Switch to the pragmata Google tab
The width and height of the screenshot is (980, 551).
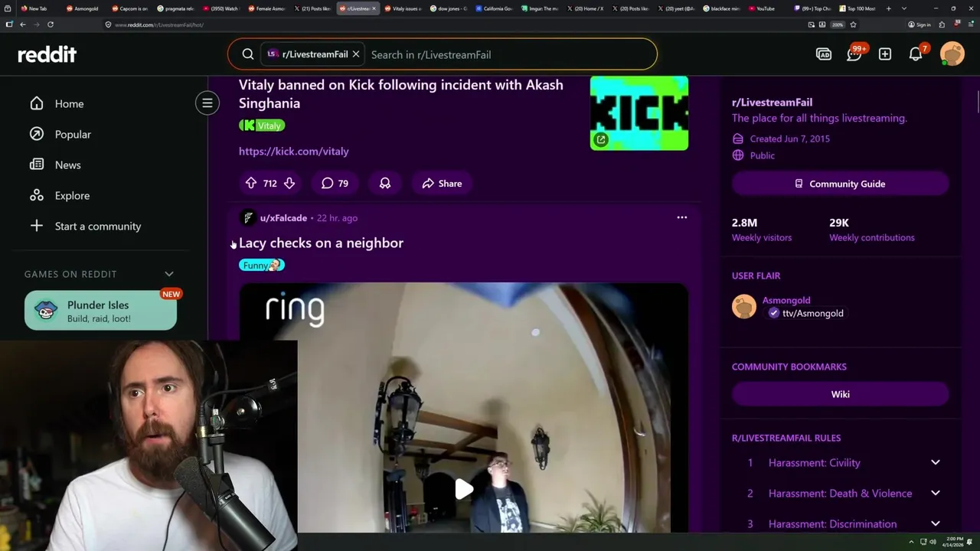(x=175, y=8)
